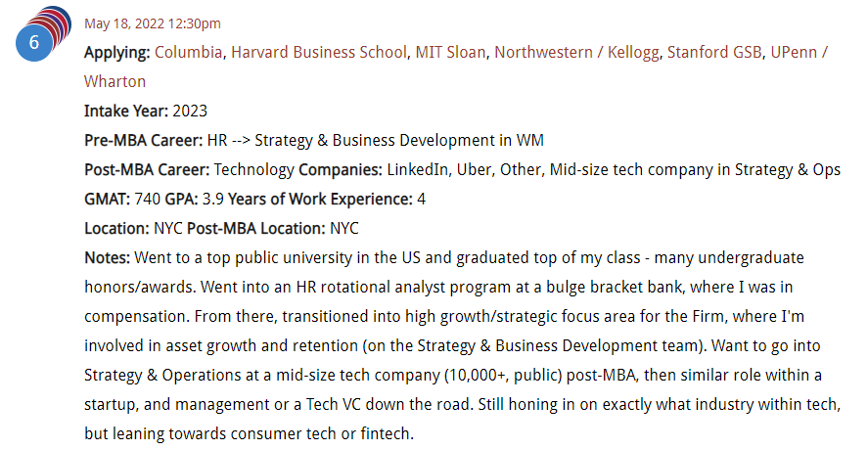Select the bold Applying label
Screen dimensions: 868x450
(116, 53)
